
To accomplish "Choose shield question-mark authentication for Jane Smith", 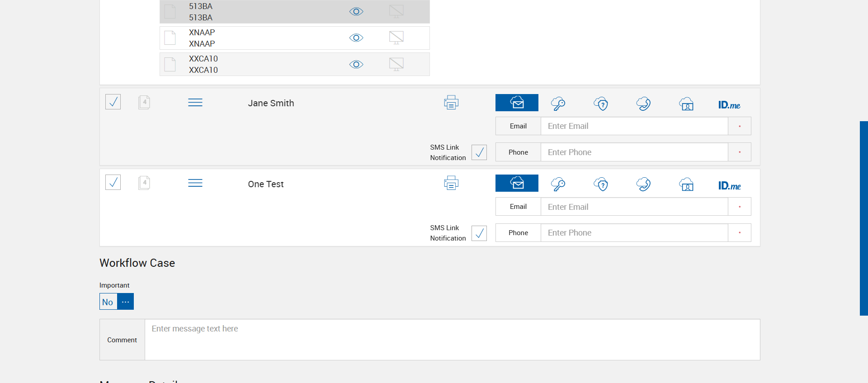I will pos(601,104).
